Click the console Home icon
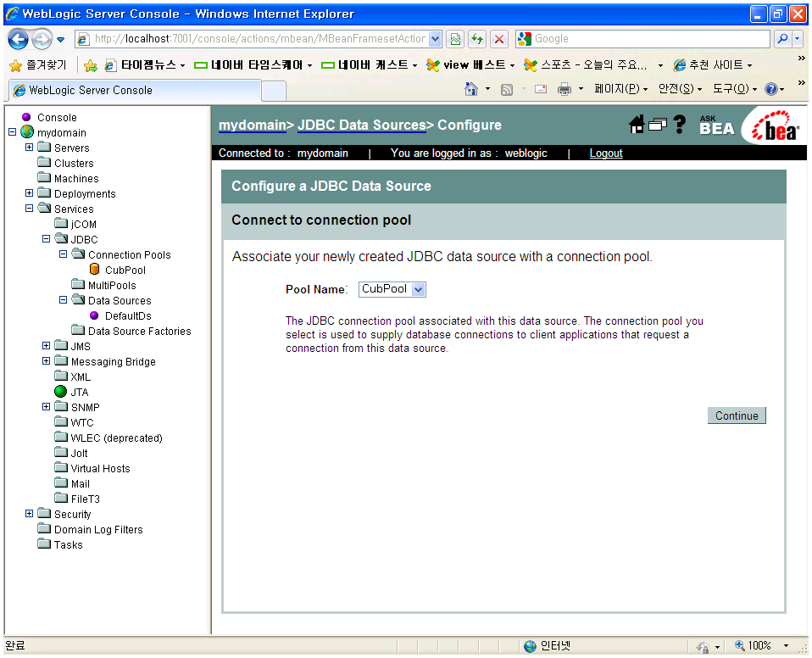 click(x=637, y=125)
